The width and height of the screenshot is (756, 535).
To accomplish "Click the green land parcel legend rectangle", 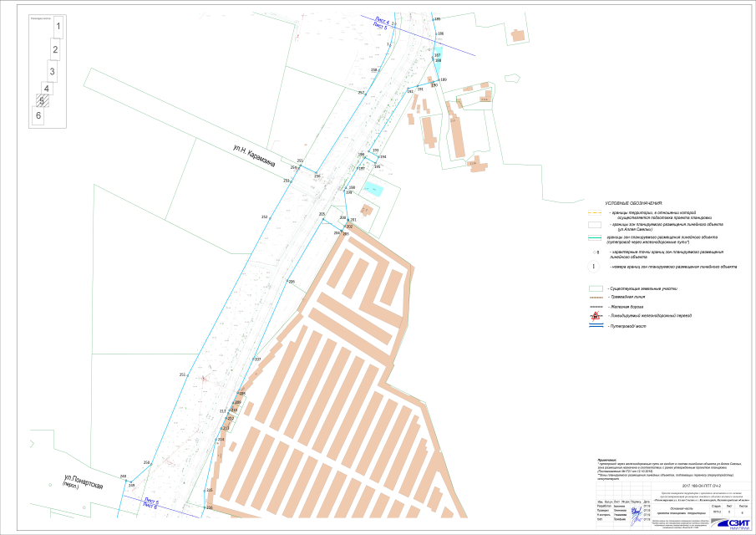I will 595,288.
